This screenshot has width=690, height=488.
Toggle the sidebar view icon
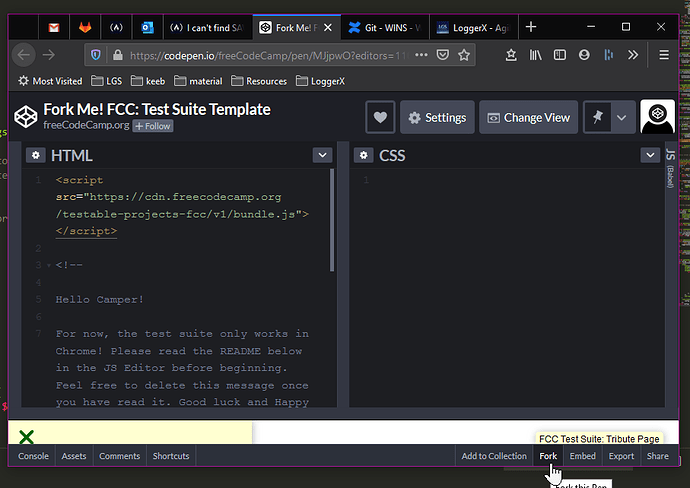click(560, 55)
